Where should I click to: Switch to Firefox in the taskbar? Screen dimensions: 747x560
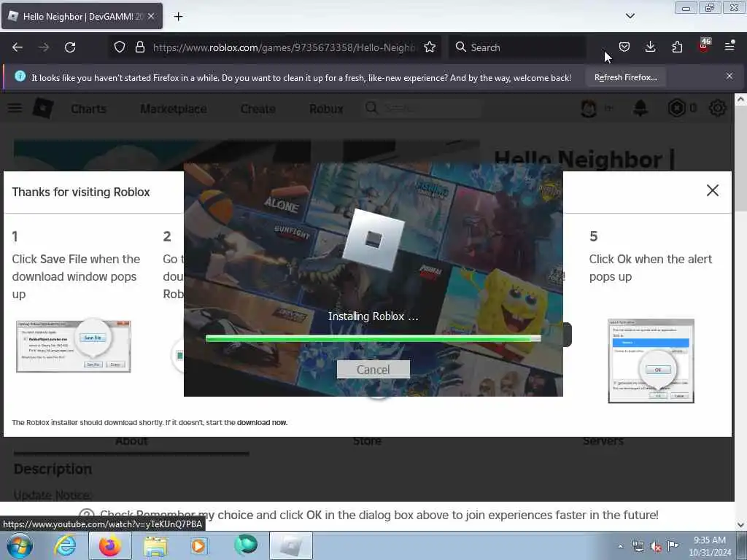(x=109, y=545)
